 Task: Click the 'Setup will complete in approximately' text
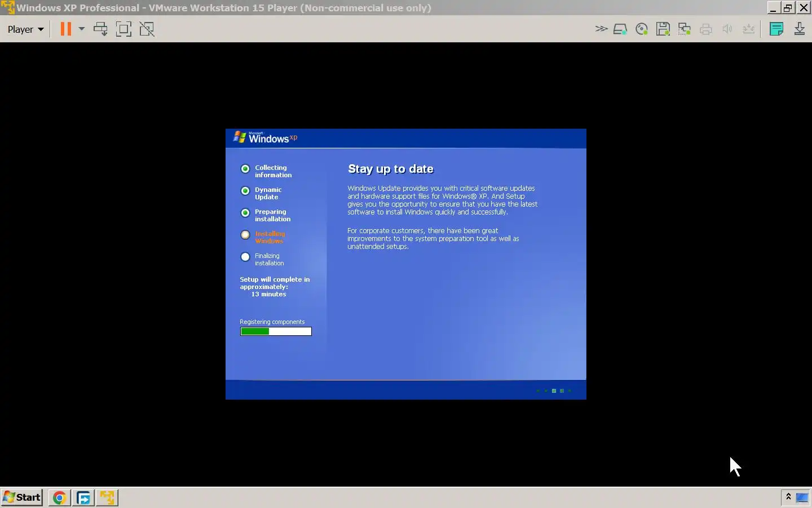[x=275, y=283]
